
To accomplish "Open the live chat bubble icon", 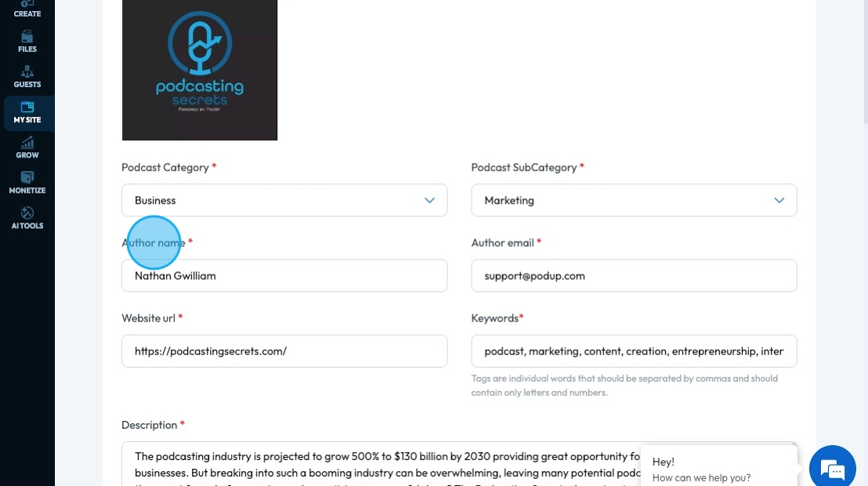I will (832, 468).
